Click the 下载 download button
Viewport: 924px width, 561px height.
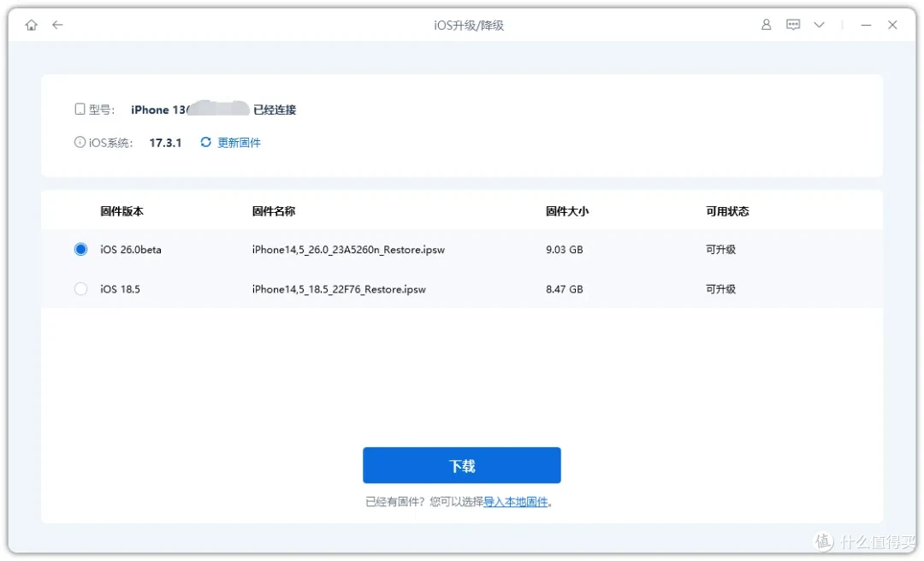coord(461,465)
